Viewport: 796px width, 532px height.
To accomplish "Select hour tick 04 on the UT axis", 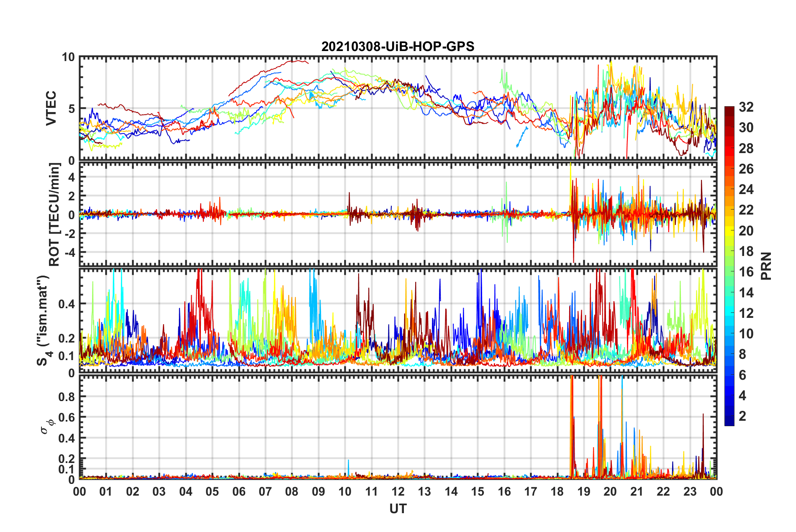I will click(186, 491).
